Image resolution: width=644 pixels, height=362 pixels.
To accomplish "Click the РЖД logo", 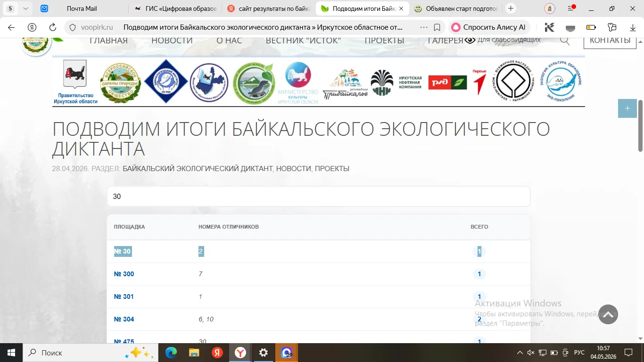I will click(447, 82).
